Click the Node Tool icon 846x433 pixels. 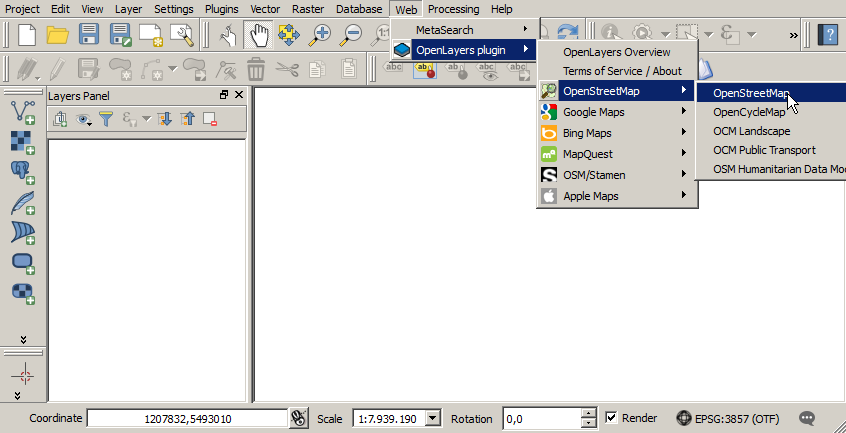226,69
